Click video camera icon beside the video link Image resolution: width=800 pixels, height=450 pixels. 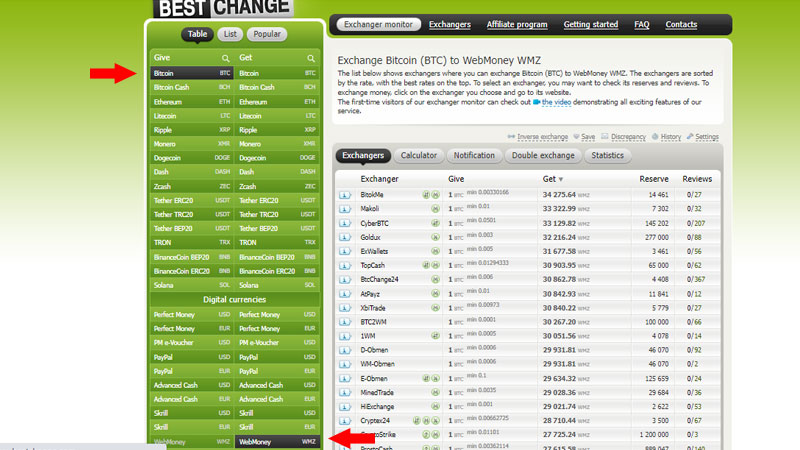click(x=536, y=102)
